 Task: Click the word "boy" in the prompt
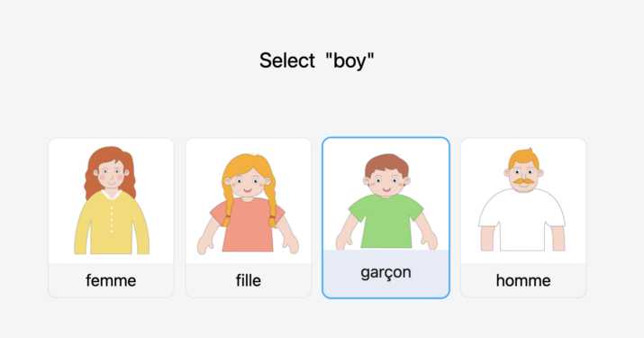coord(349,61)
